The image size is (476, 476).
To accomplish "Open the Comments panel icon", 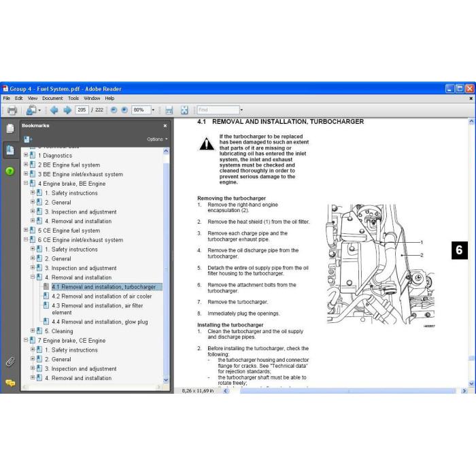I will click(x=10, y=383).
